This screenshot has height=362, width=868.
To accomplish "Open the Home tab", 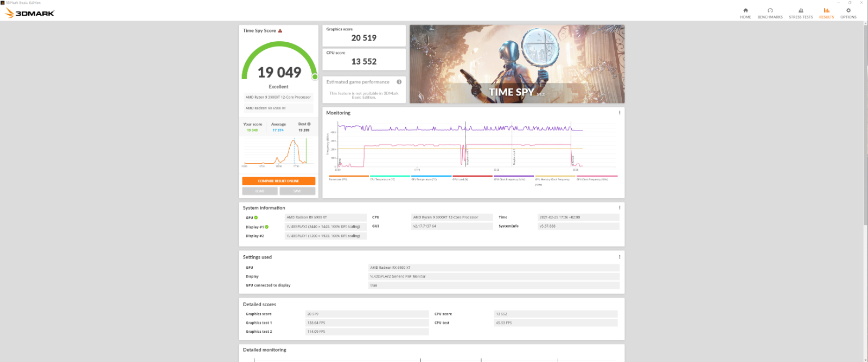I will [745, 14].
